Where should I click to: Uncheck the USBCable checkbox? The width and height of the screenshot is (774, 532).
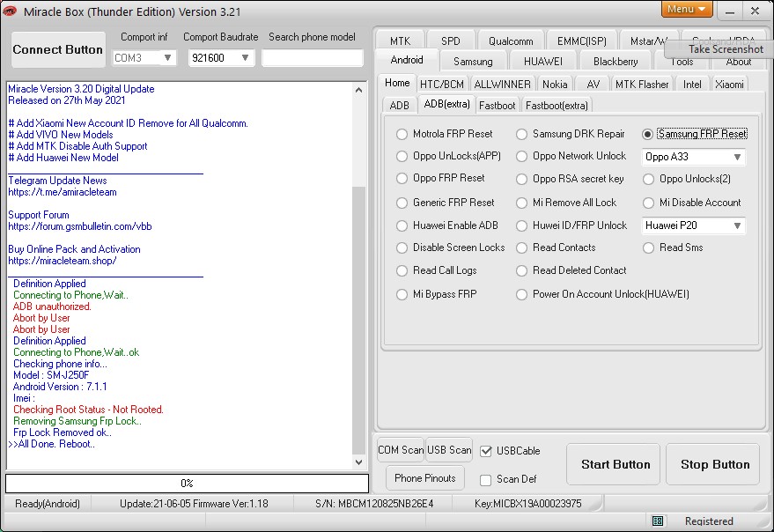[x=485, y=451]
